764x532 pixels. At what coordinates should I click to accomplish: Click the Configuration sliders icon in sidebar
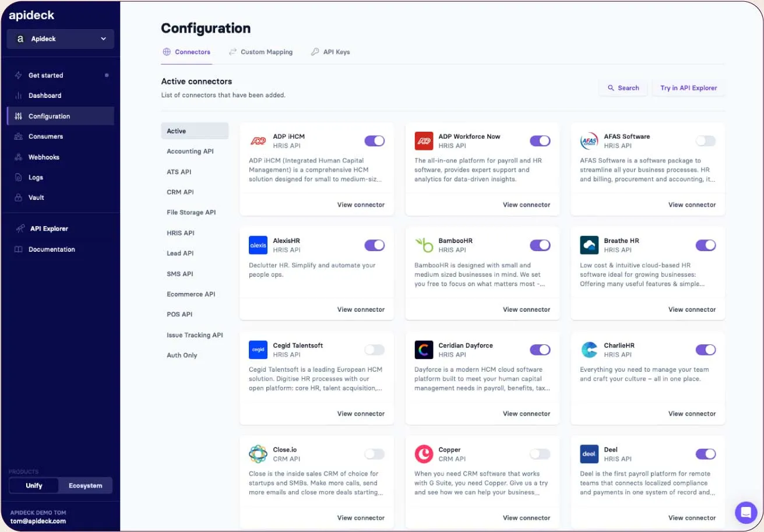[x=19, y=116]
